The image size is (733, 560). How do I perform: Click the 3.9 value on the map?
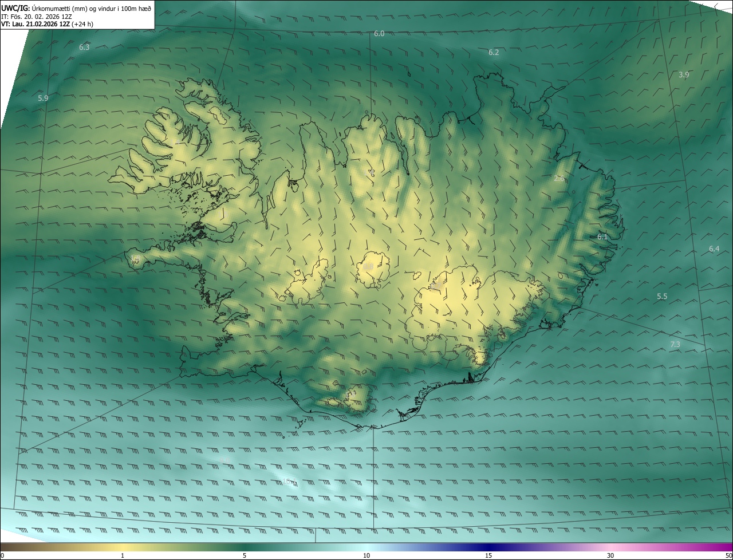[x=684, y=74]
